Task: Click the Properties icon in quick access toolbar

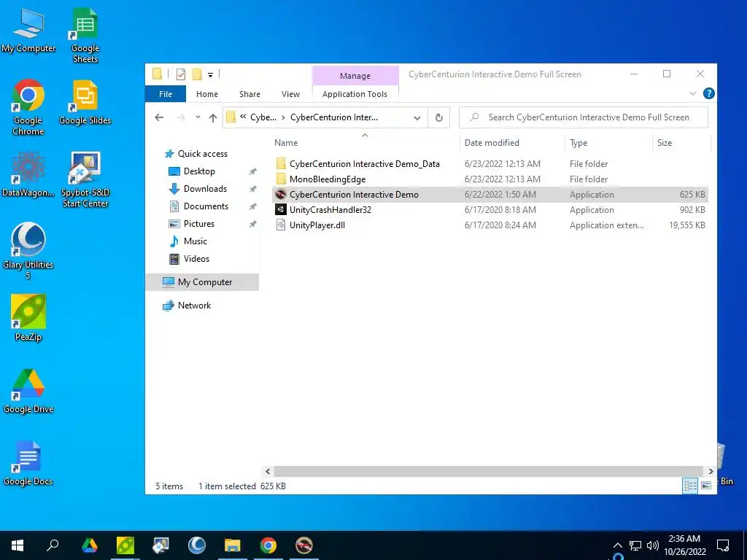Action: pos(181,74)
